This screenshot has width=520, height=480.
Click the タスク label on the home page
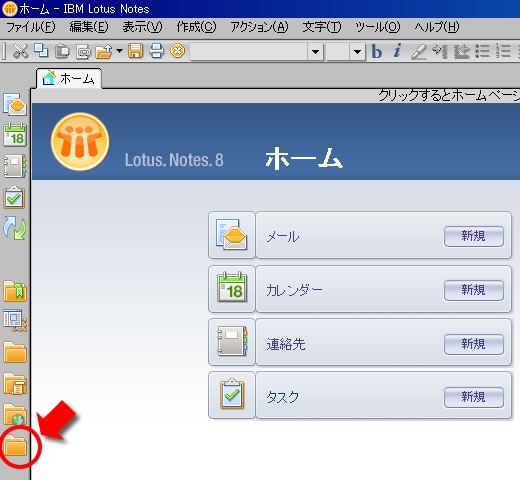tap(282, 397)
